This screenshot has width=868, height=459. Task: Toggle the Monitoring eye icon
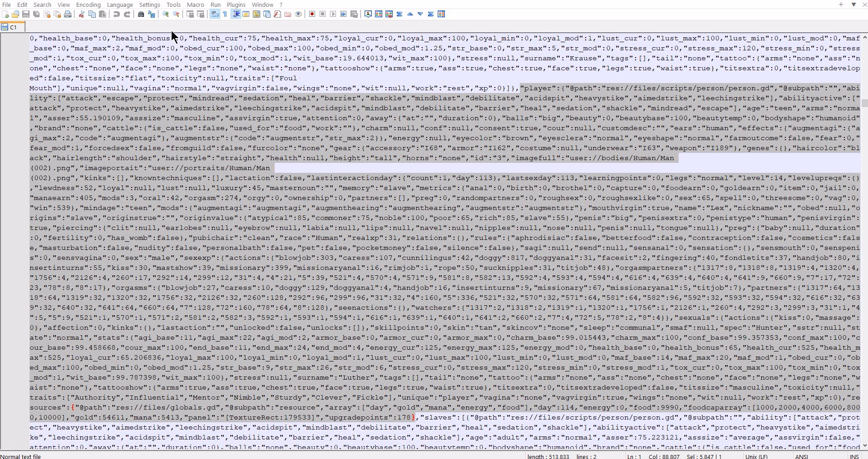pos(298,15)
